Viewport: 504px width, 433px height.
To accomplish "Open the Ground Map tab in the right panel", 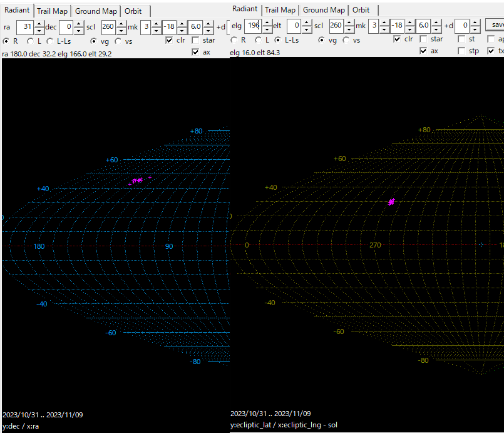I will [324, 10].
